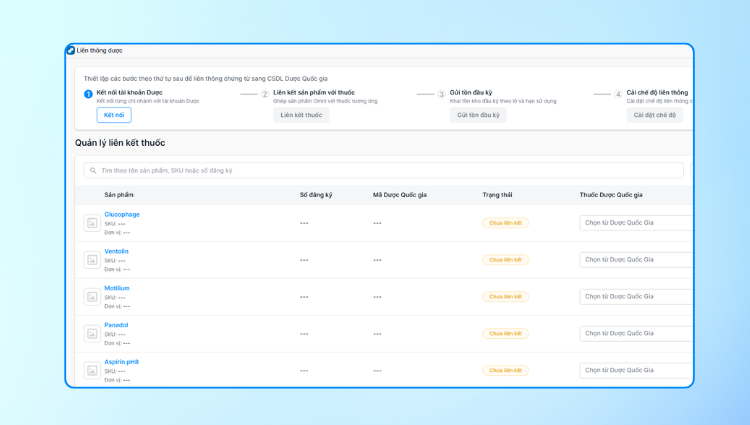750x425 pixels.
Task: Open the Glucophage product image placeholder
Action: coord(92,223)
